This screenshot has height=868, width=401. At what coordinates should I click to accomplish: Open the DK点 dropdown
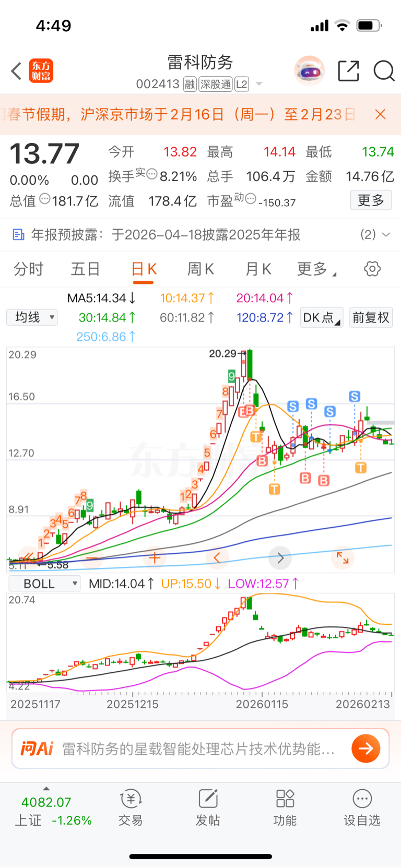322,317
